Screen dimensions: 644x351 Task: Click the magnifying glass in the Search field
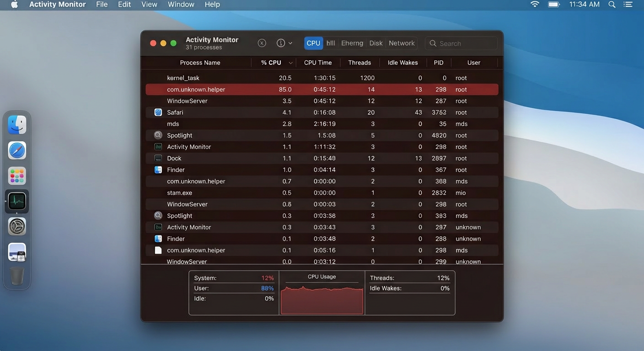(x=433, y=43)
